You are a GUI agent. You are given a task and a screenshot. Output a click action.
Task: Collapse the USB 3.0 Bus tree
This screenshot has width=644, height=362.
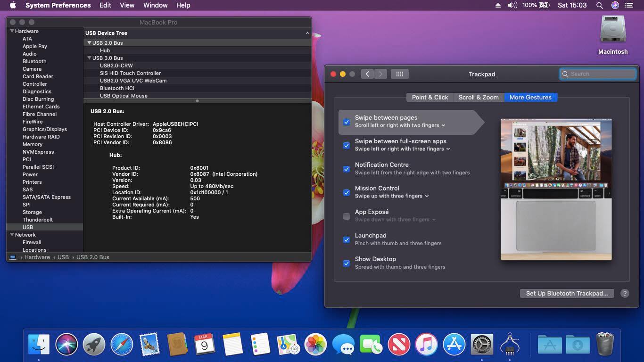[x=89, y=58]
